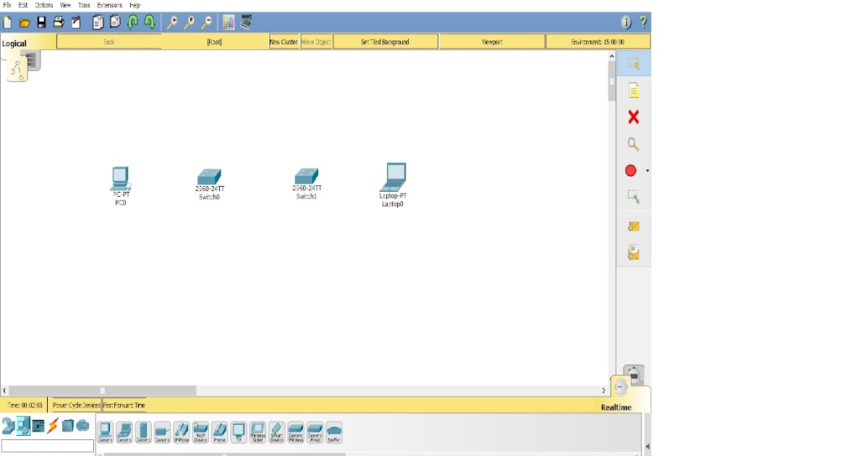Click the Set Tiled Background button
868x456 pixels.
pos(384,41)
